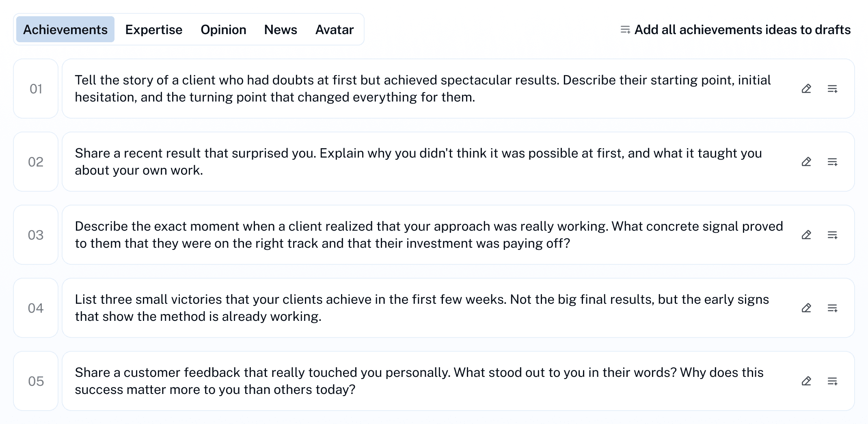
Task: Click the number 03 idea badge
Action: (36, 235)
